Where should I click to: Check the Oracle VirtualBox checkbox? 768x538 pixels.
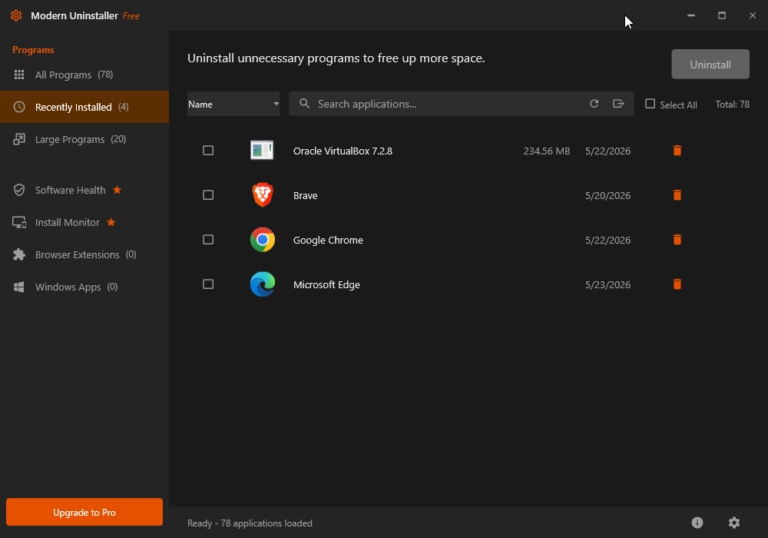pyautogui.click(x=208, y=150)
